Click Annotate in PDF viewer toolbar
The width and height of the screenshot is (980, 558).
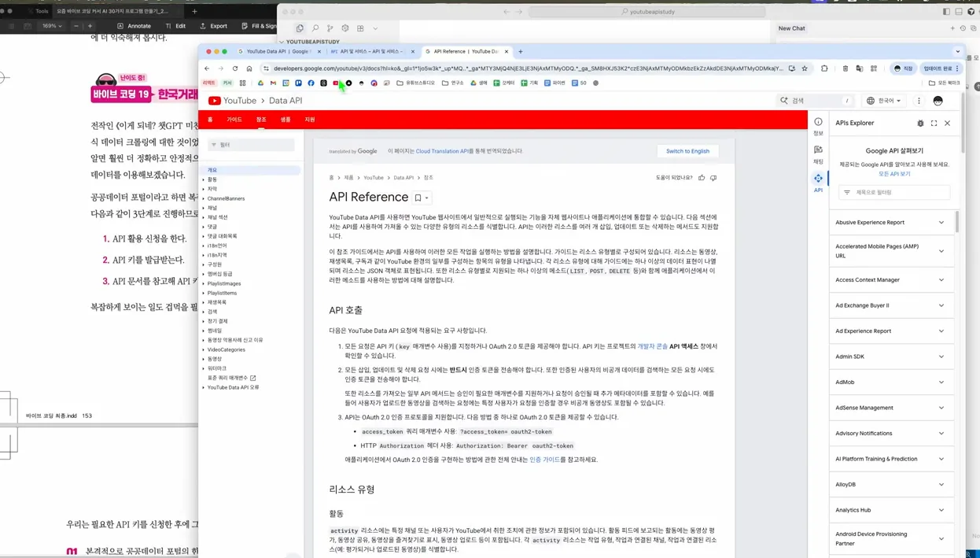point(134,26)
